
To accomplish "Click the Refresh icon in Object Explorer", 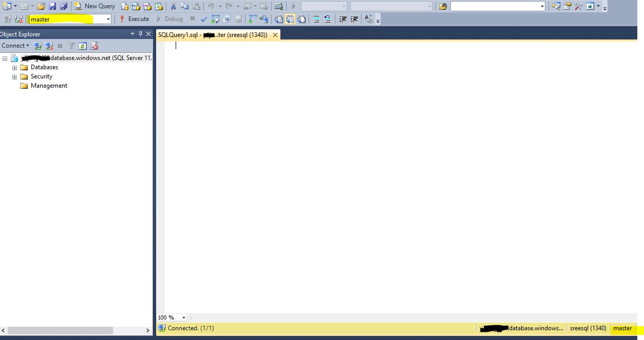I will pyautogui.click(x=83, y=46).
